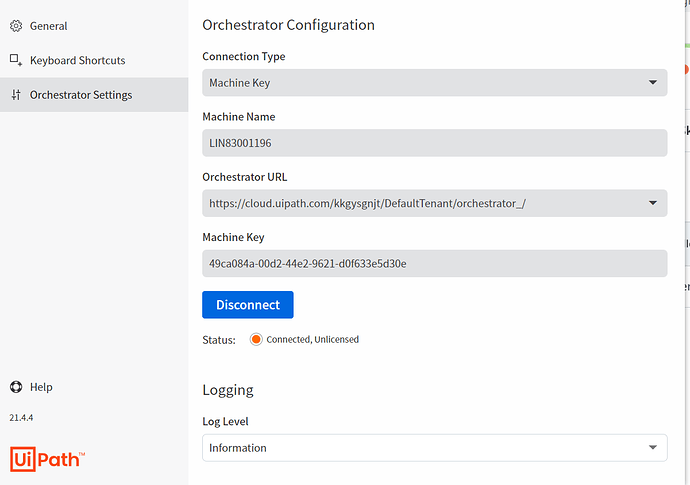690x485 pixels.
Task: Click the Machine Name field
Action: [434, 143]
